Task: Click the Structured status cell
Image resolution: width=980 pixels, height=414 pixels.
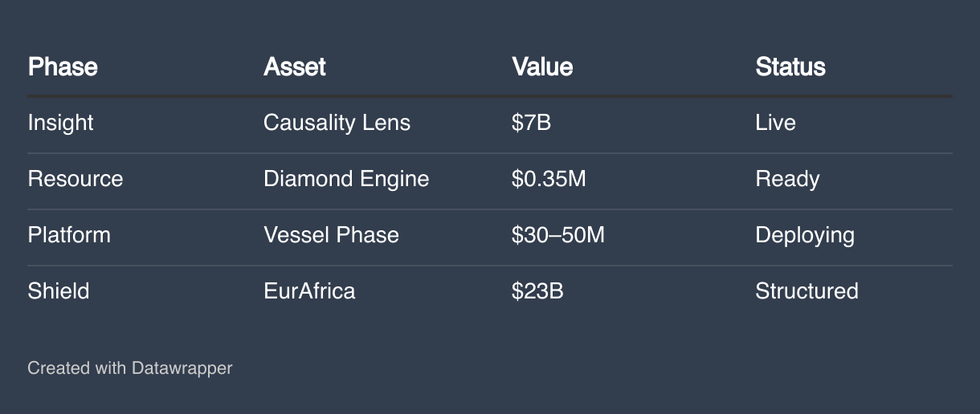Action: 806,290
